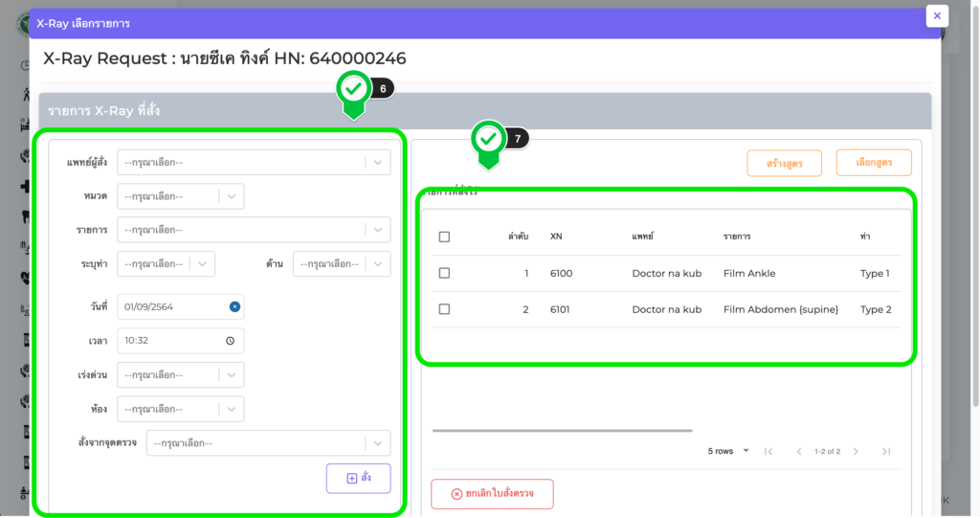Image resolution: width=980 pixels, height=518 pixels.
Task: Click the green checkmark marker numbered 6
Action: [x=354, y=90]
